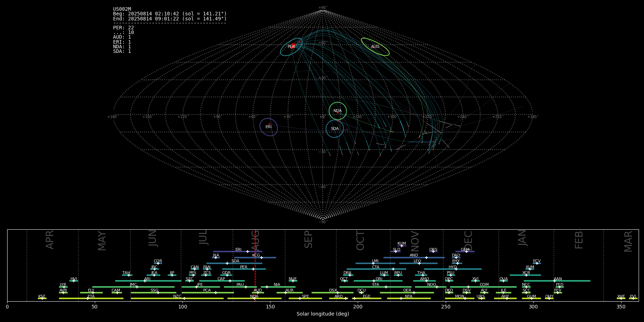Click the 'Solar longitude (deg)' axis label
The width and height of the screenshot is (644, 322).
pyautogui.click(x=323, y=314)
